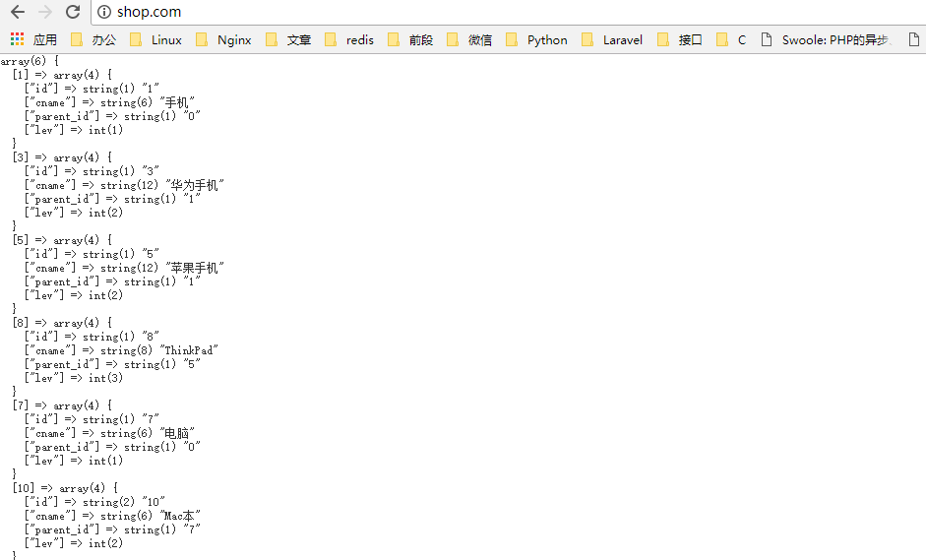926x560 pixels.
Task: Expand the 文章 bookmark folder
Action: (288, 39)
